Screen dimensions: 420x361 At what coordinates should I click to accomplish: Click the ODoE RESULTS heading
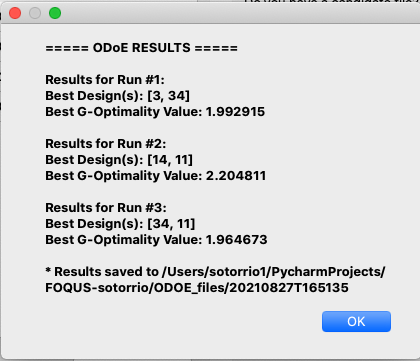[142, 48]
